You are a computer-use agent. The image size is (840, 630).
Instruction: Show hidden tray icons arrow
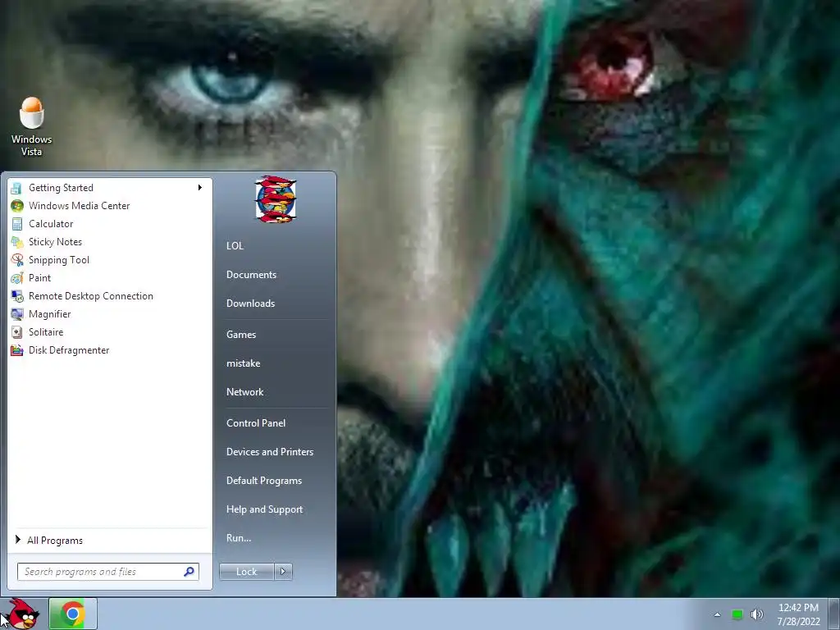click(717, 614)
